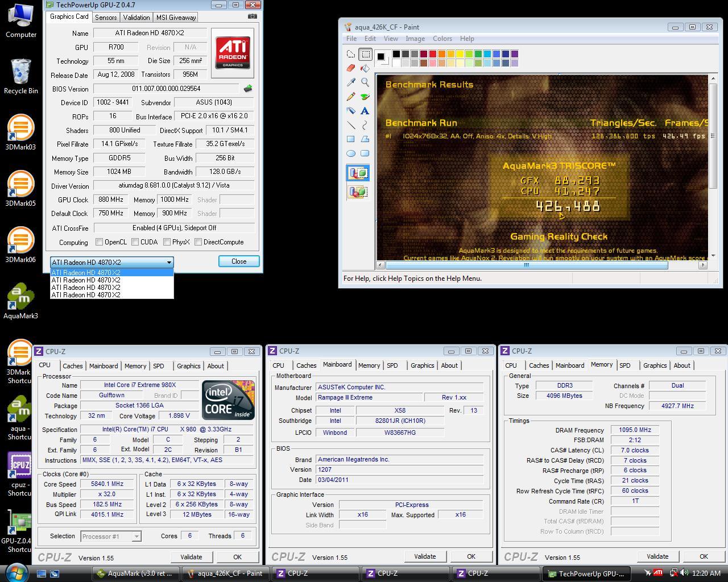The height and width of the screenshot is (582, 728).
Task: Enable the DirectCompute checkbox in GPU-Z
Action: click(198, 242)
